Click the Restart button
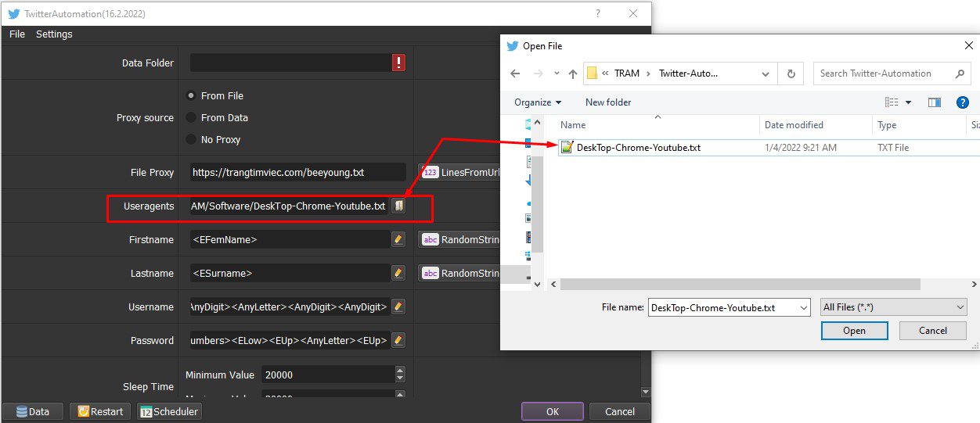The height and width of the screenshot is (423, 980). coord(100,411)
